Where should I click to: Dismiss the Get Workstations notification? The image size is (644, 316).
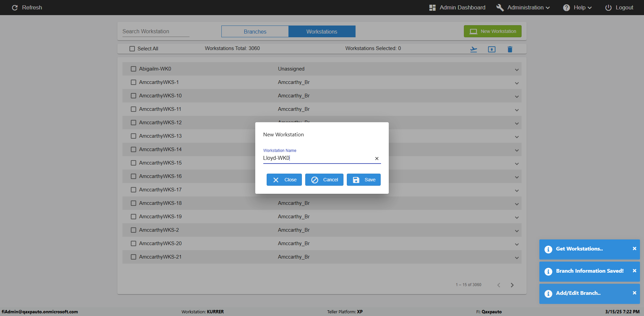(x=634, y=249)
